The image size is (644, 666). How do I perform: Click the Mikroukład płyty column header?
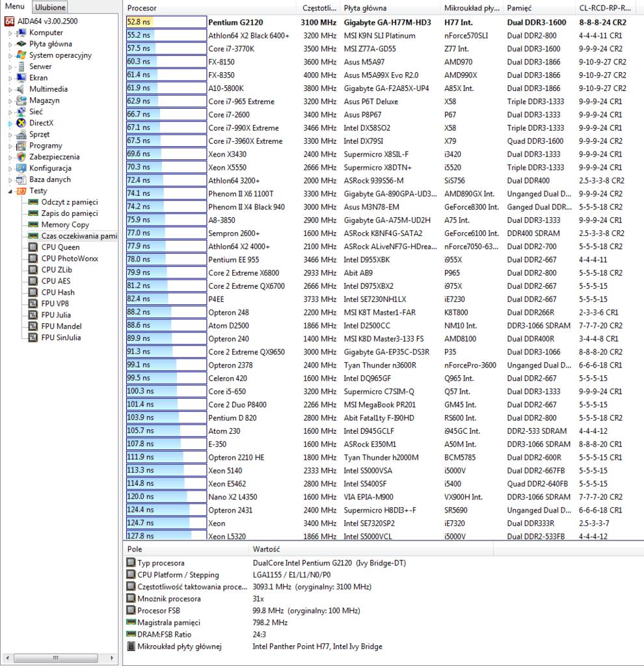pos(472,8)
